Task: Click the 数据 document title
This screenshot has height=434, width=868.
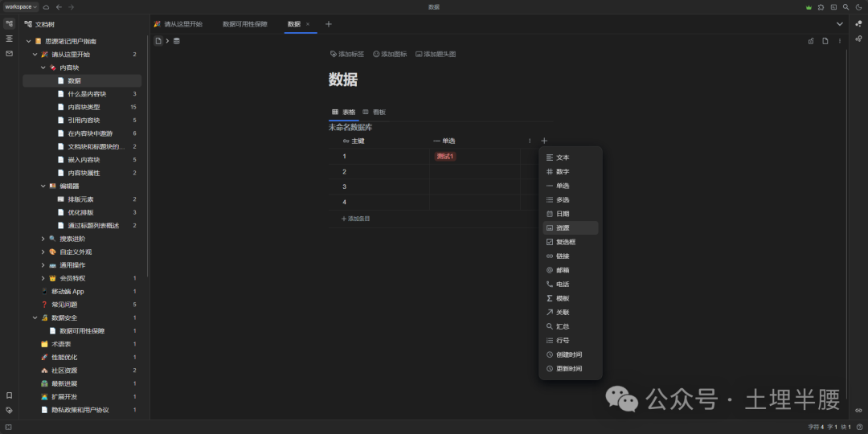Action: 343,80
